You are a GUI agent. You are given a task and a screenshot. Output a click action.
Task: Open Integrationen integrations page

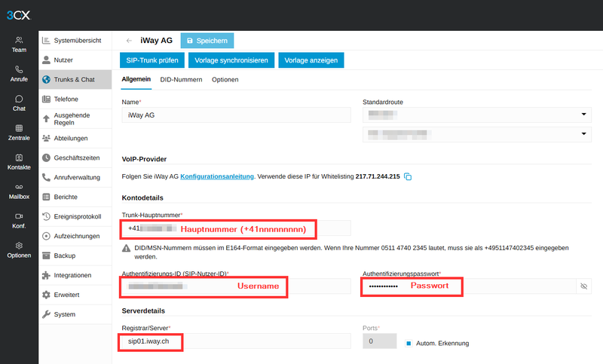[75, 275]
